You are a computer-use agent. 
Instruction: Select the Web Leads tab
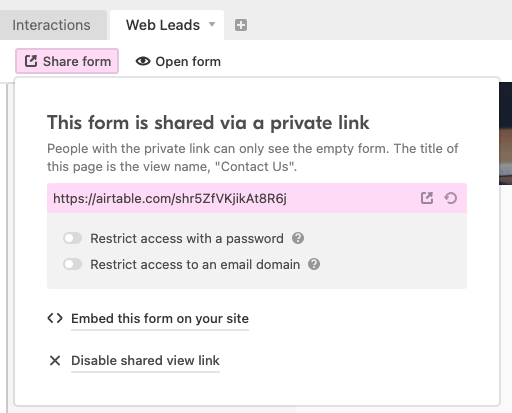point(163,25)
